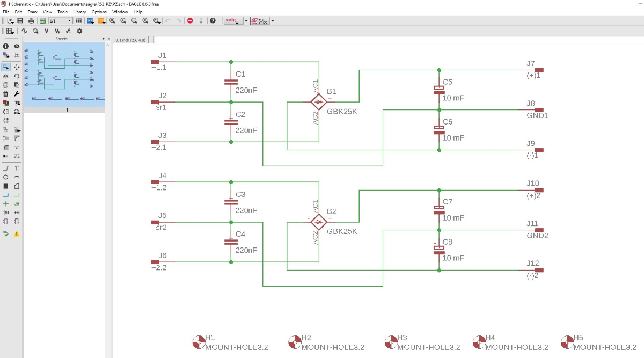Expand the design link dropdown arrow

click(246, 21)
